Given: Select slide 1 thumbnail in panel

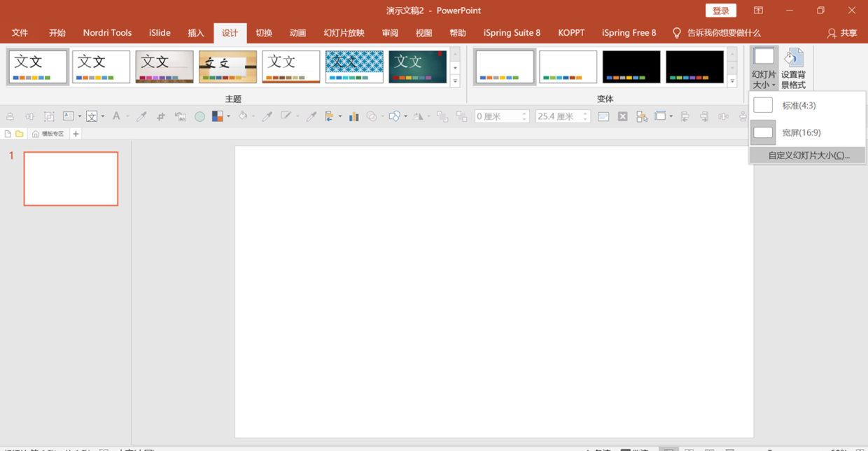Looking at the screenshot, I should (x=71, y=179).
